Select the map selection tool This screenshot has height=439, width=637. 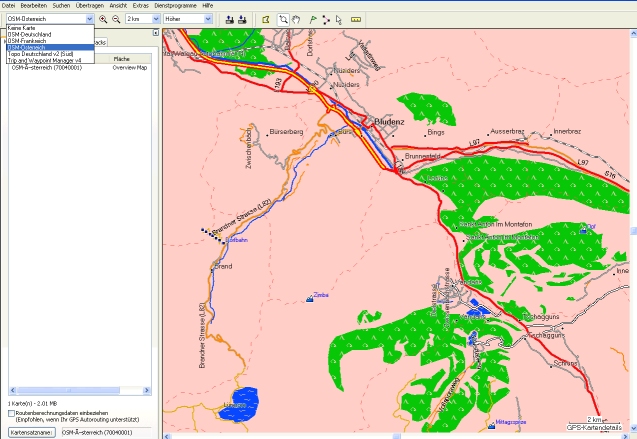point(266,19)
